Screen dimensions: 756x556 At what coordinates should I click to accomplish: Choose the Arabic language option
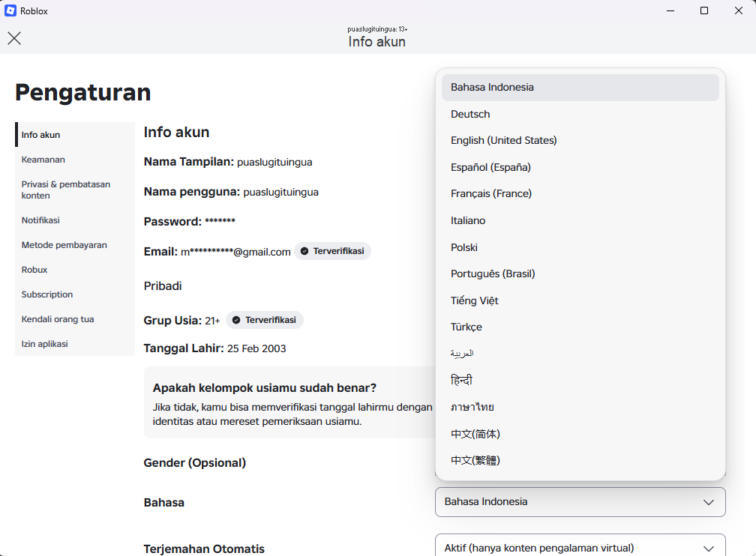pos(580,354)
